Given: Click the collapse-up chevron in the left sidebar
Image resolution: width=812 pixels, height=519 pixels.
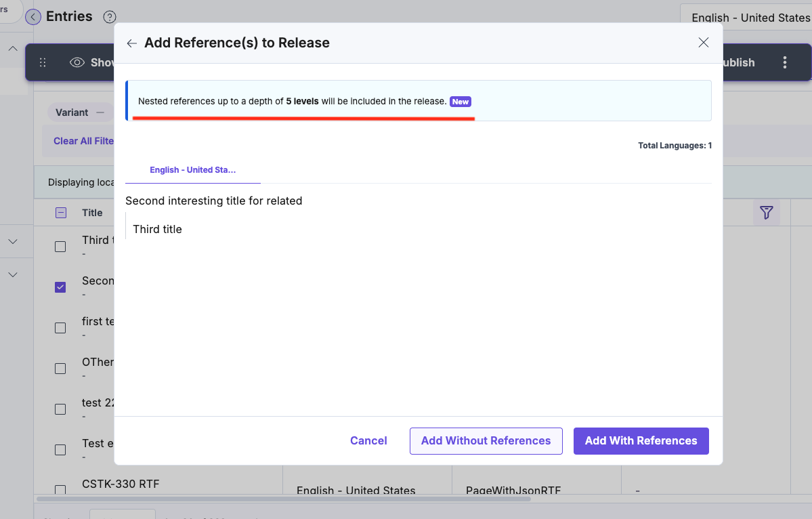Looking at the screenshot, I should coord(12,49).
